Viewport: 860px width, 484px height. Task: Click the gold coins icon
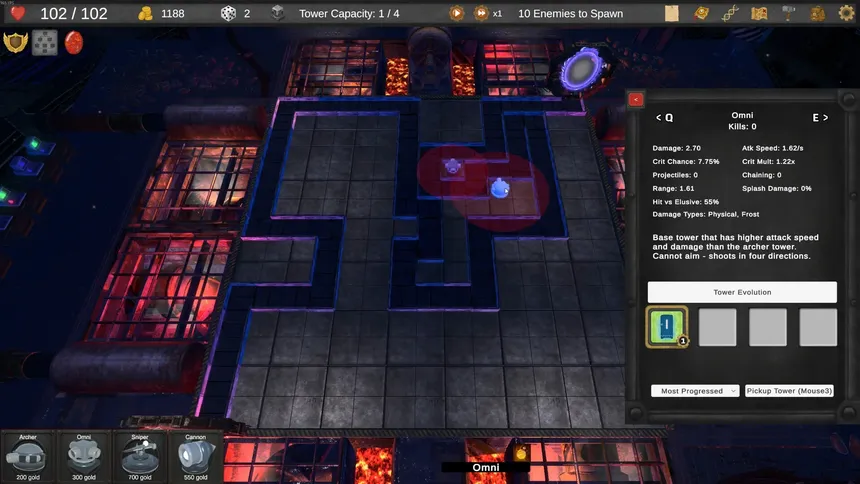145,14
